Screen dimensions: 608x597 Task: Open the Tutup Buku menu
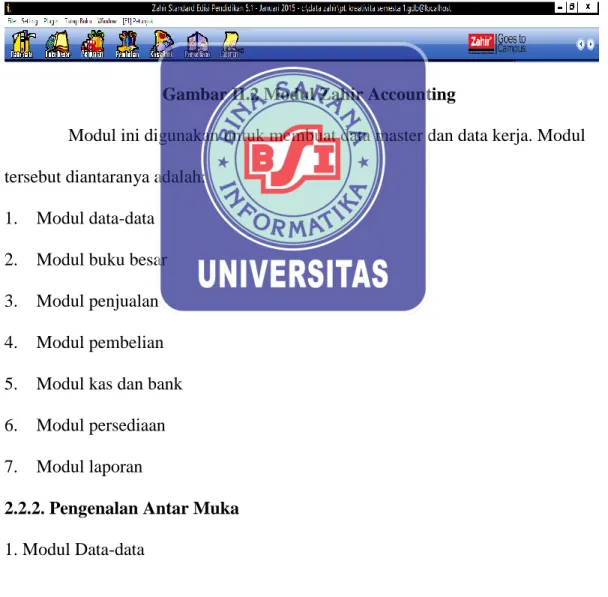78,21
